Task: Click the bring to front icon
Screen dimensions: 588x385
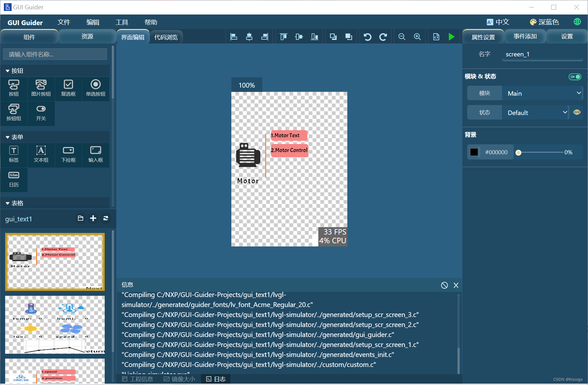Action: click(x=333, y=37)
